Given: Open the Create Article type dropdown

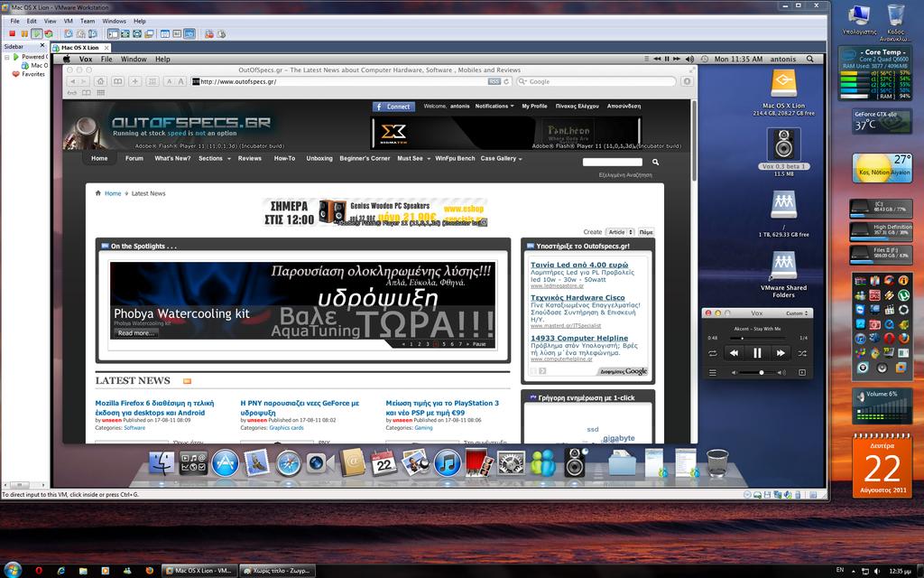Looking at the screenshot, I should point(621,232).
